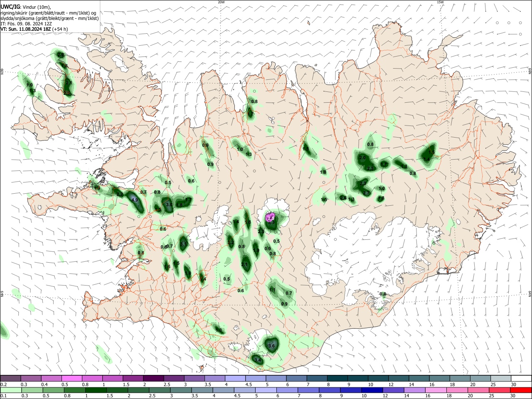
Task: Click the '0.1' label on rain scale
Action: 3,396
